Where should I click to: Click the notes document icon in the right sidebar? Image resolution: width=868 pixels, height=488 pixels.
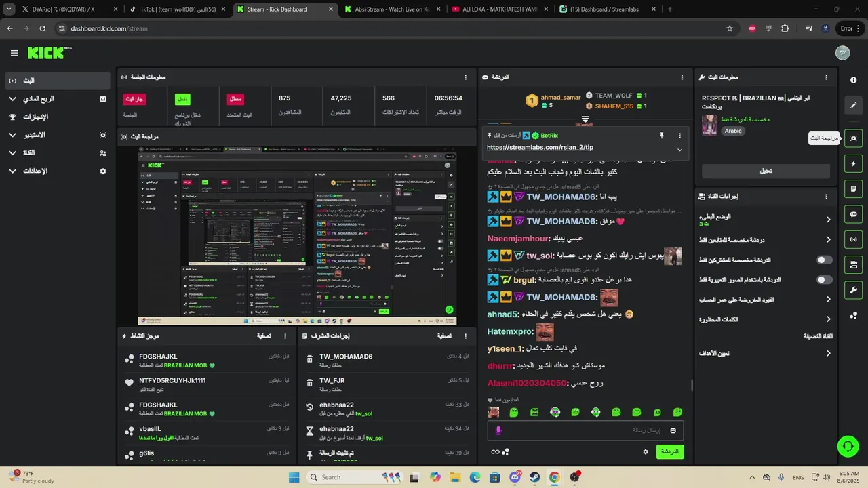click(853, 188)
